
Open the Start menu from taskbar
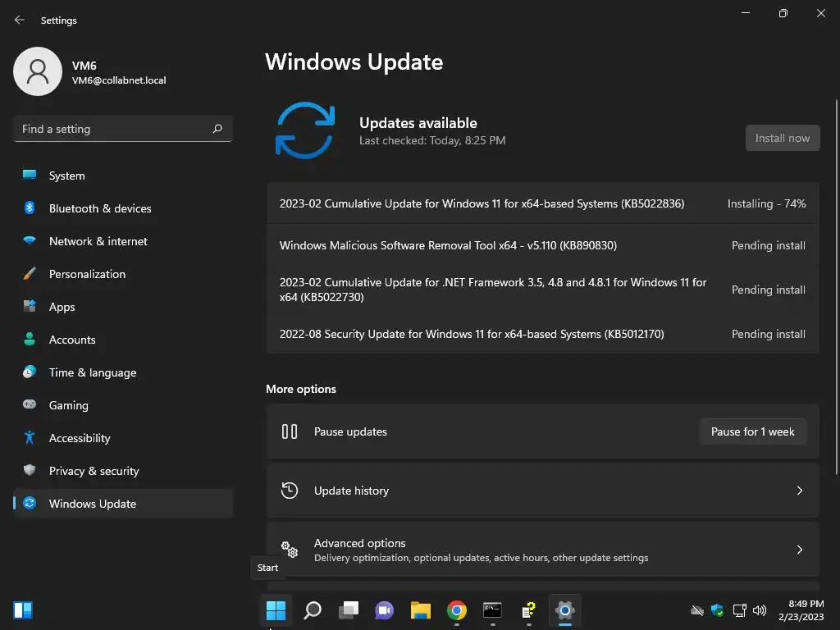pos(276,610)
